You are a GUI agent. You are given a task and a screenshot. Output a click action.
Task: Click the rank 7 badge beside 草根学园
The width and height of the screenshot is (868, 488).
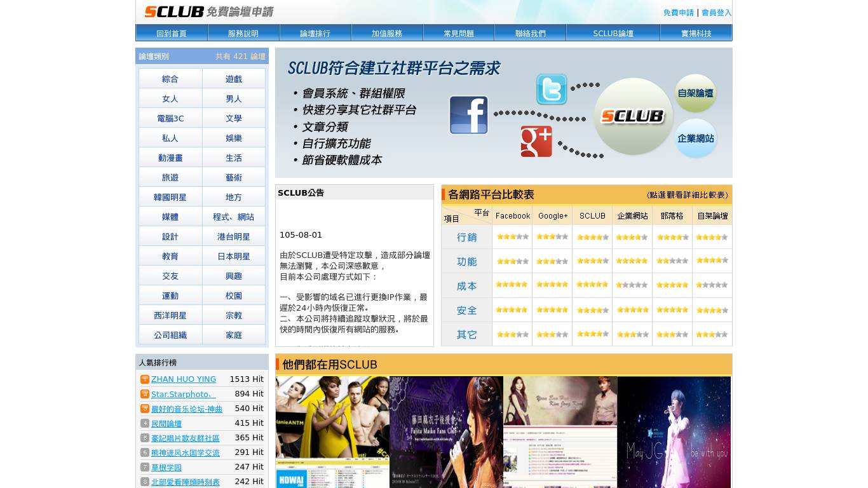145,467
